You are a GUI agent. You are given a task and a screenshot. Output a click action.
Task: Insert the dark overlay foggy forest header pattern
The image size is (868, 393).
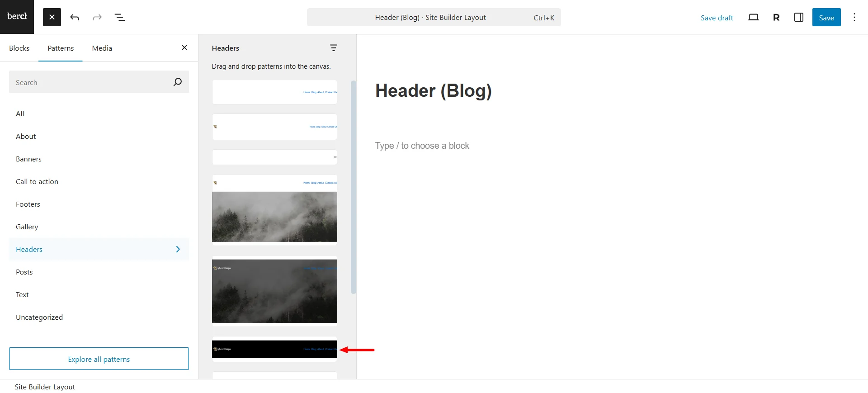(x=274, y=291)
